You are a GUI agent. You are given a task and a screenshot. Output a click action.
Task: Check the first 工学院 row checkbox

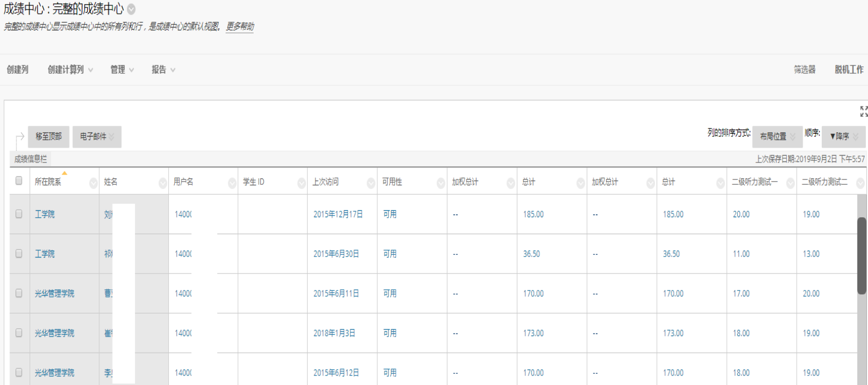19,214
